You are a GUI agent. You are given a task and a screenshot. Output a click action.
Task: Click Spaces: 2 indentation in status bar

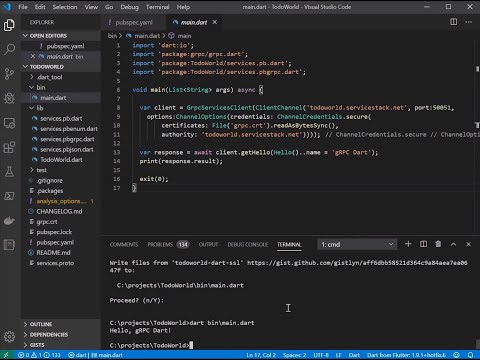[294, 355]
